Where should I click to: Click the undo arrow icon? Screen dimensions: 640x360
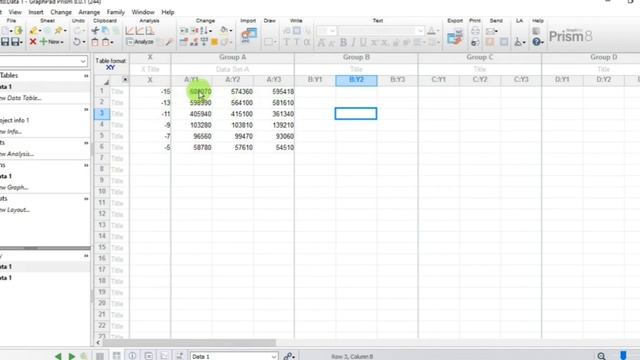click(x=77, y=42)
